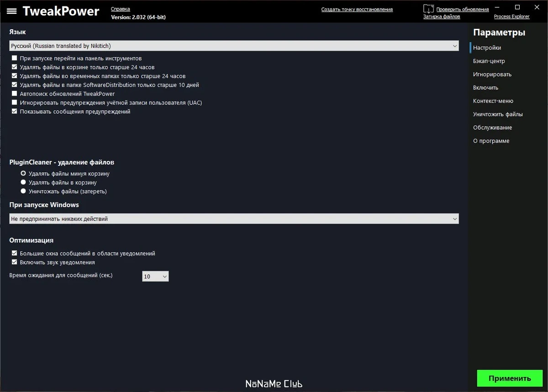The image size is (548, 392).
Task: Minimize the TweakPower window
Action: (498, 7)
